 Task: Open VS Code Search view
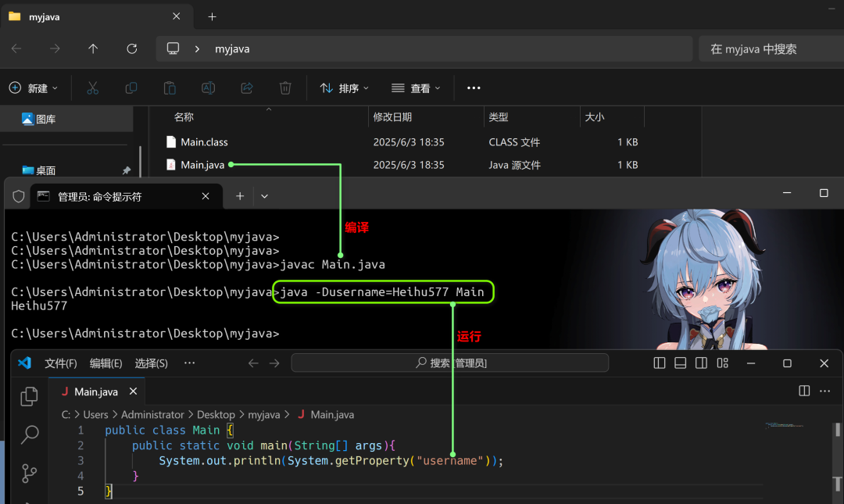(29, 434)
